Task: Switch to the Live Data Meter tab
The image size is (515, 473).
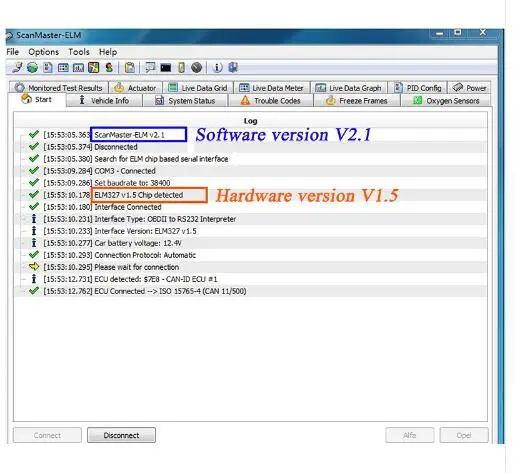Action: (272, 88)
